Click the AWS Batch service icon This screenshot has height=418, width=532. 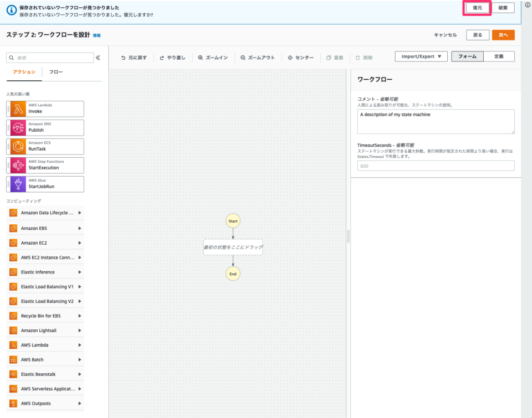(13, 359)
